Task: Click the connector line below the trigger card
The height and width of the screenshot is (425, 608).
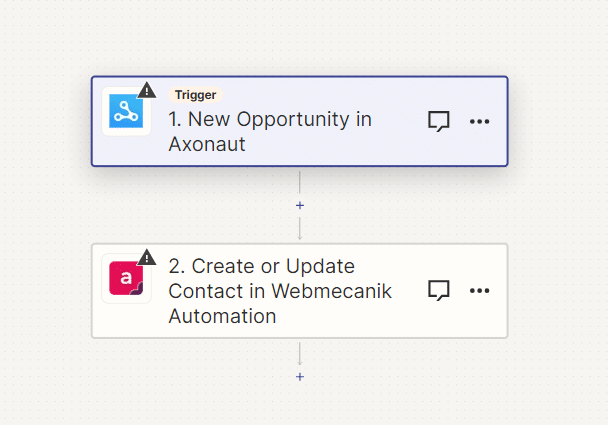Action: (x=300, y=181)
